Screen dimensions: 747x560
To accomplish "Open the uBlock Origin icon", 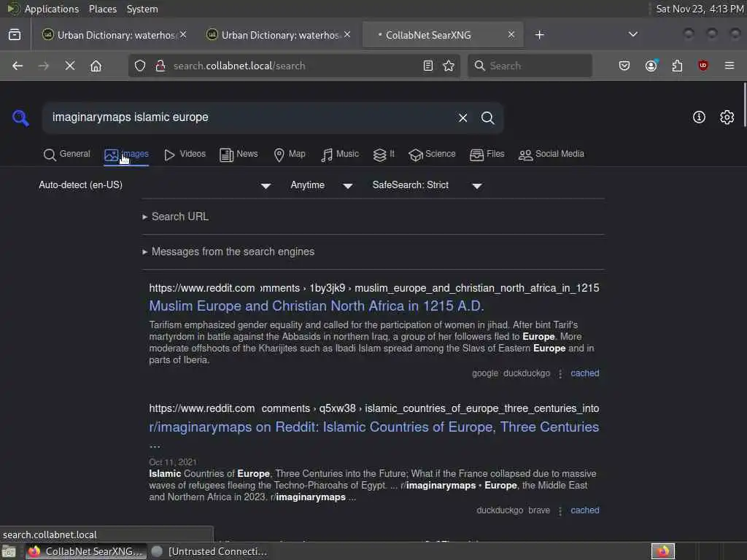I will [x=703, y=66].
